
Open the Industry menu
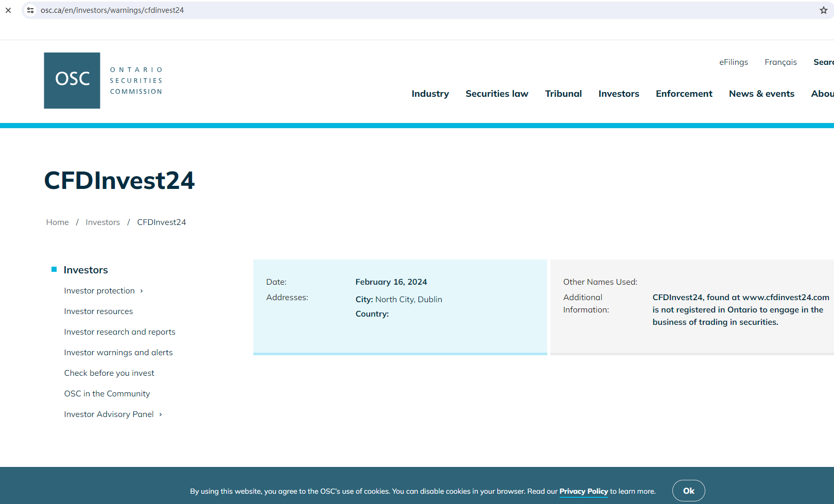pos(430,94)
